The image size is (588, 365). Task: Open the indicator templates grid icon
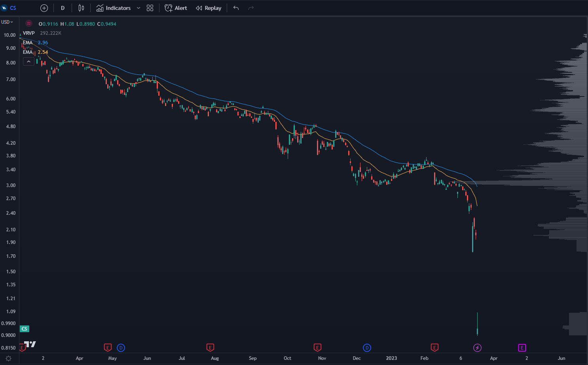coord(150,8)
